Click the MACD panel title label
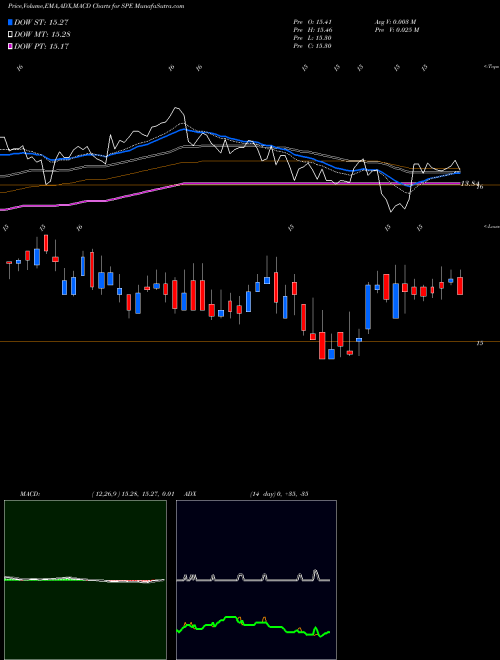This screenshot has width=500, height=660. click(29, 494)
